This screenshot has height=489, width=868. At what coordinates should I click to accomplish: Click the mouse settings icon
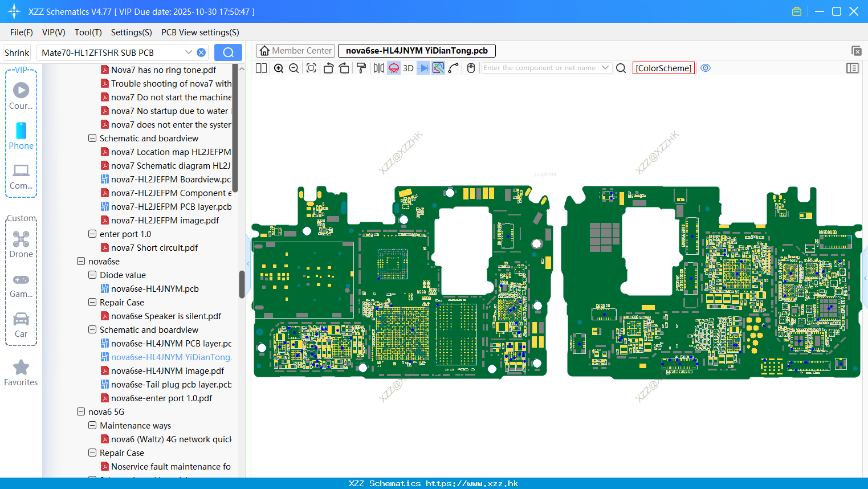coord(471,68)
